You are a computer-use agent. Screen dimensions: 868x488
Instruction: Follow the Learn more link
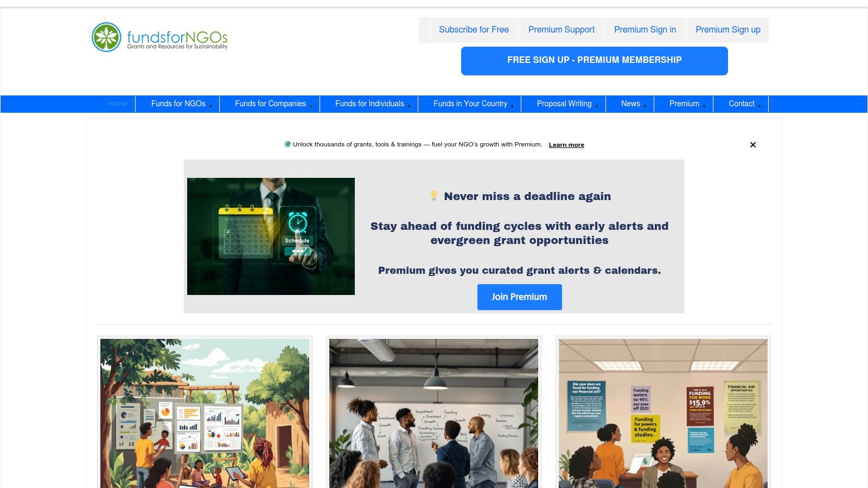coord(566,145)
